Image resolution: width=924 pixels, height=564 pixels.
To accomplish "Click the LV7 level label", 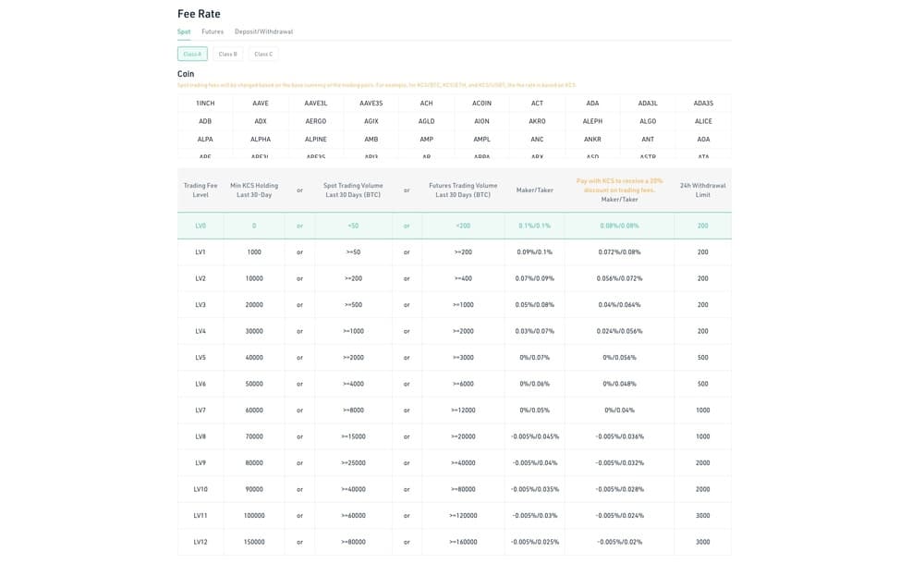I will click(x=201, y=411).
